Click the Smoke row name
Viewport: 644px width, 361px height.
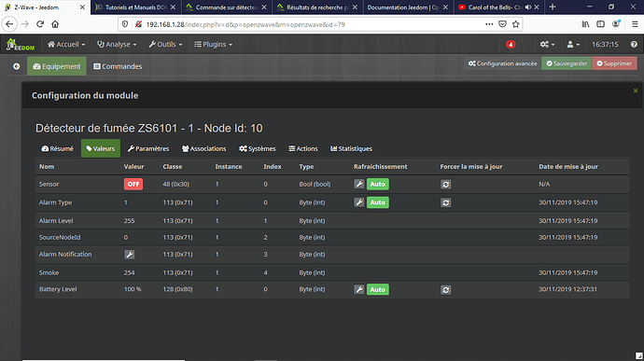click(49, 272)
